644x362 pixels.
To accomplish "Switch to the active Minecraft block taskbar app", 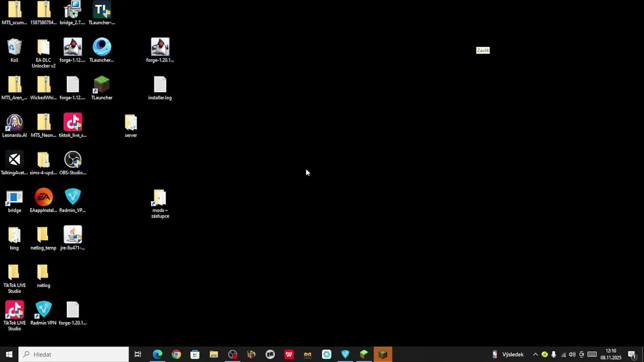I will [x=383, y=354].
